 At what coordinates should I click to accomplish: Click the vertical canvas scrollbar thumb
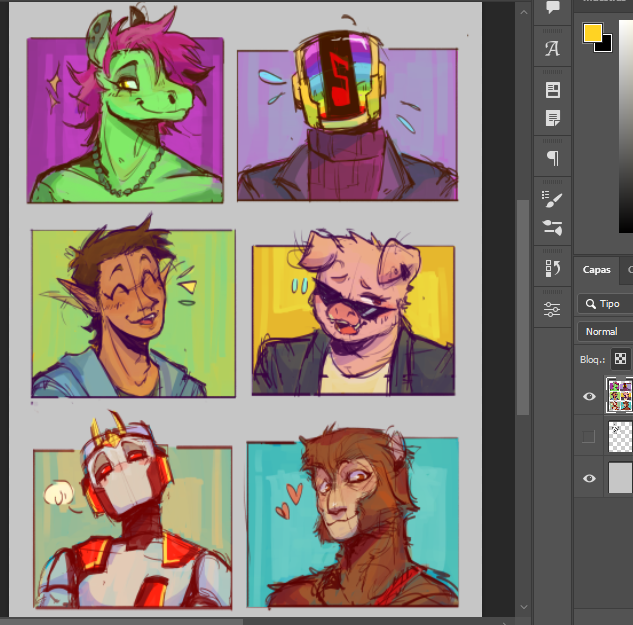[x=523, y=307]
